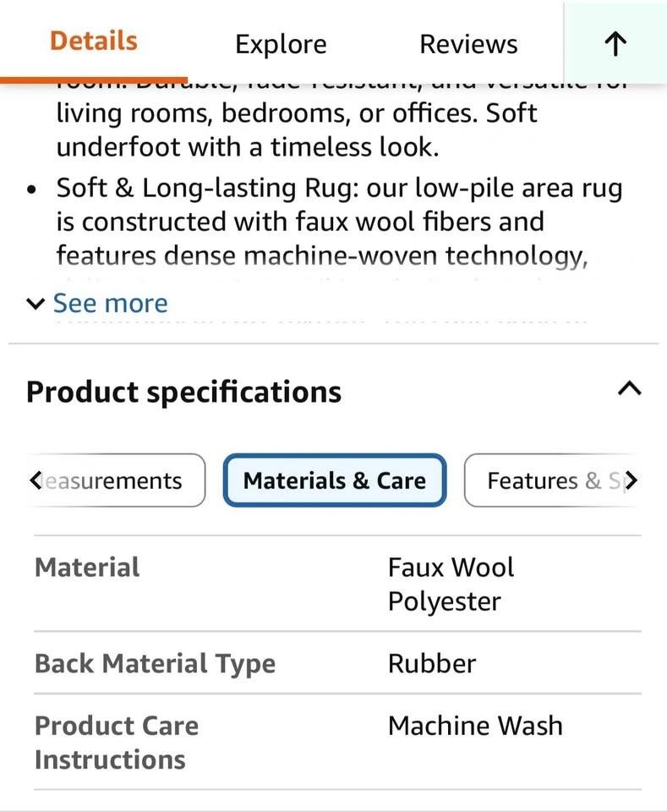Click the Rubber back material value
The width and height of the screenshot is (667, 812).
[x=431, y=663]
